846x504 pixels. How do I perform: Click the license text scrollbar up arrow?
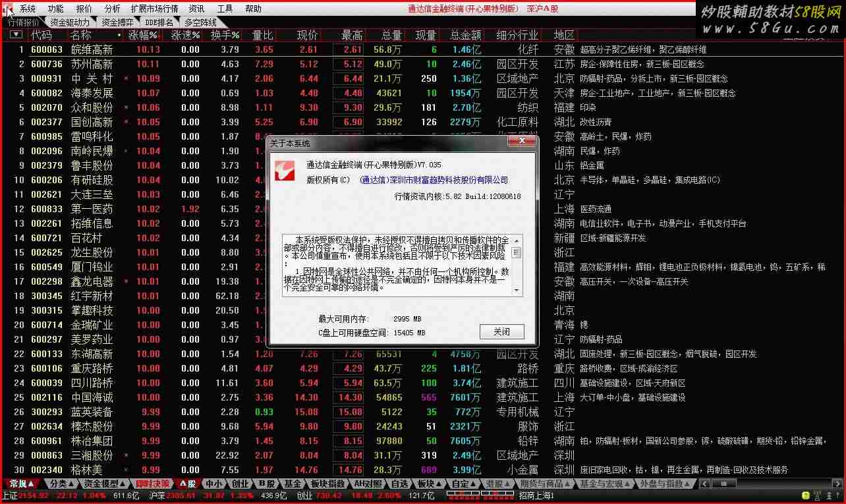pos(517,240)
